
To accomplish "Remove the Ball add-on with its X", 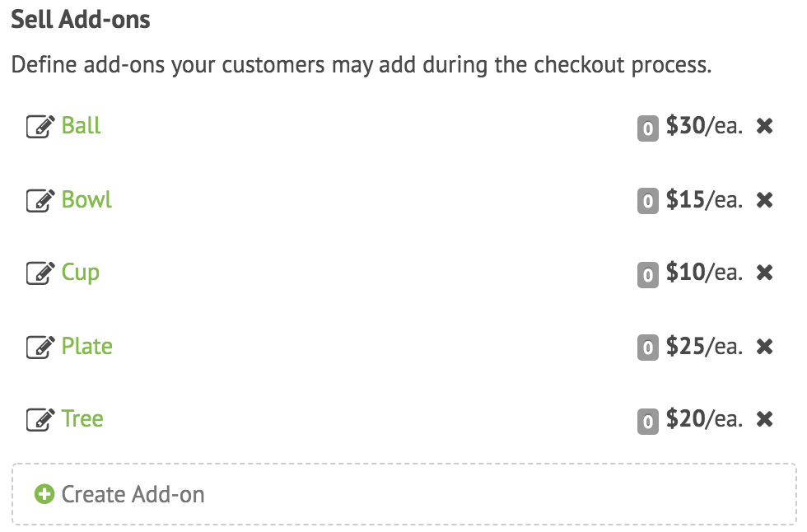I will point(765,126).
